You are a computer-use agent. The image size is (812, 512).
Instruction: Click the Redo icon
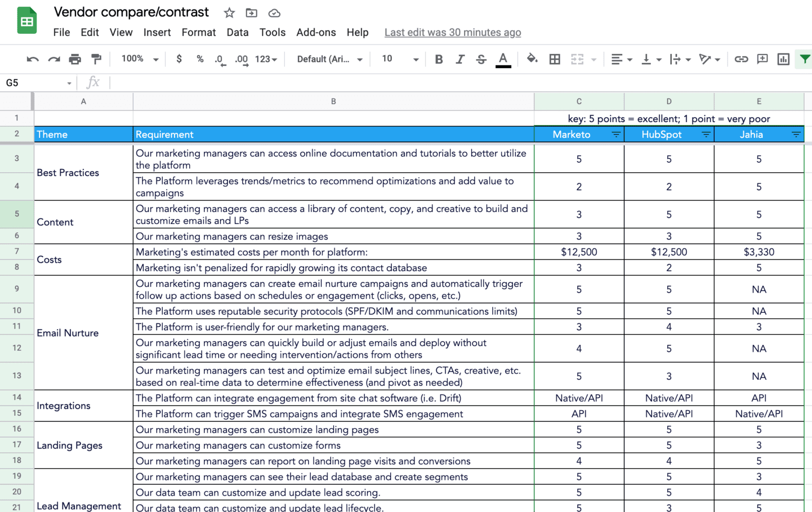point(54,59)
